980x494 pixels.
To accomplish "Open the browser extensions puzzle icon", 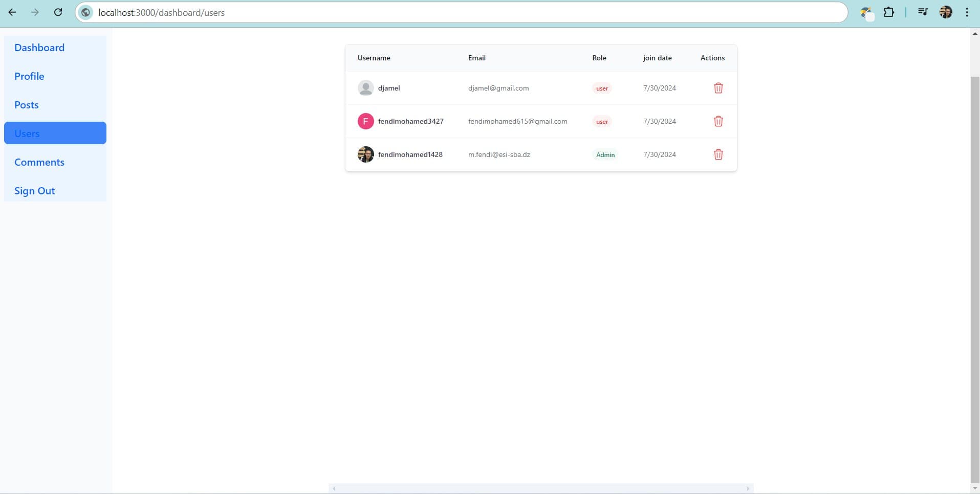I will pyautogui.click(x=889, y=12).
